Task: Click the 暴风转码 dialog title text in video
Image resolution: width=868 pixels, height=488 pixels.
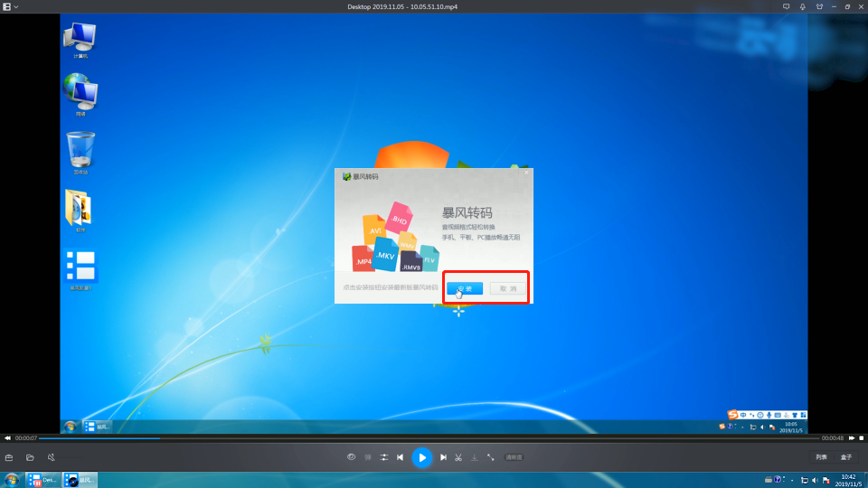Action: 366,176
